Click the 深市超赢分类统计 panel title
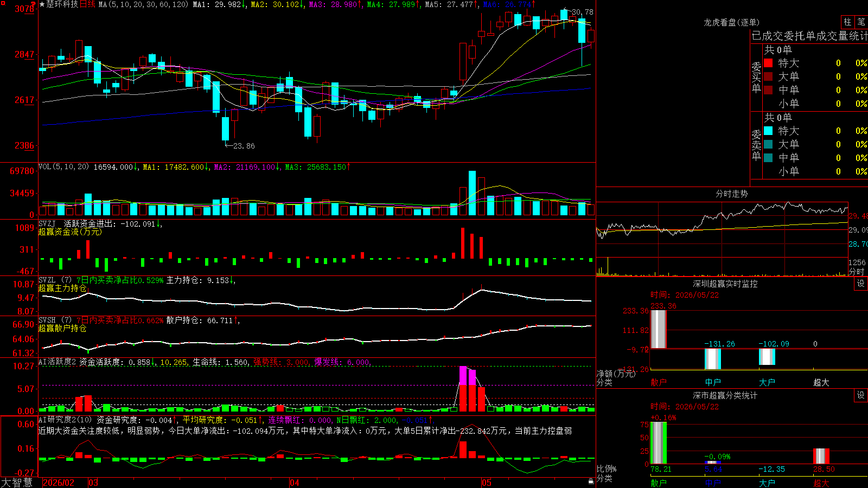Image resolution: width=868 pixels, height=488 pixels. [x=725, y=395]
